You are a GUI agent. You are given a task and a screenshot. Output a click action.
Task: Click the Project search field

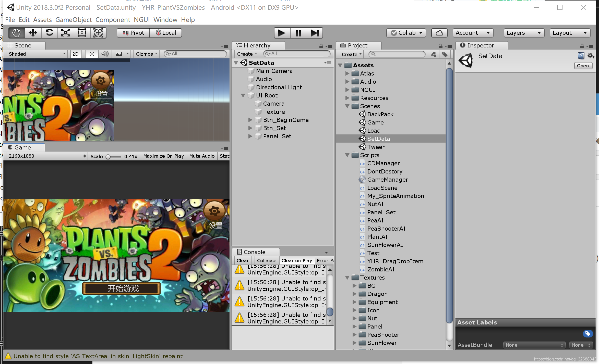point(397,54)
